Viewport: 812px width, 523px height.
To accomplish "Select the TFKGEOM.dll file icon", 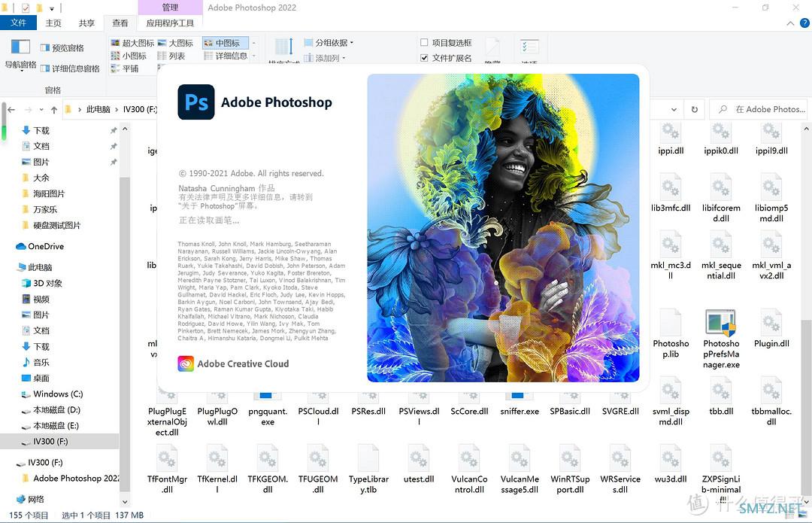I will [x=267, y=458].
